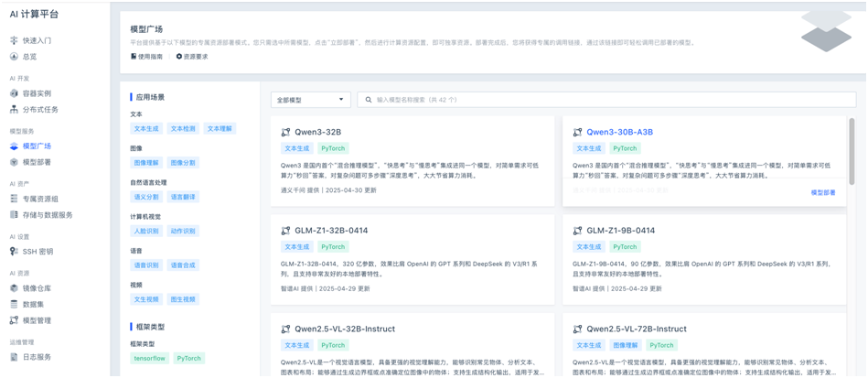Toggle the 动作识别 filter tag
This screenshot has width=868, height=378.
coord(183,232)
